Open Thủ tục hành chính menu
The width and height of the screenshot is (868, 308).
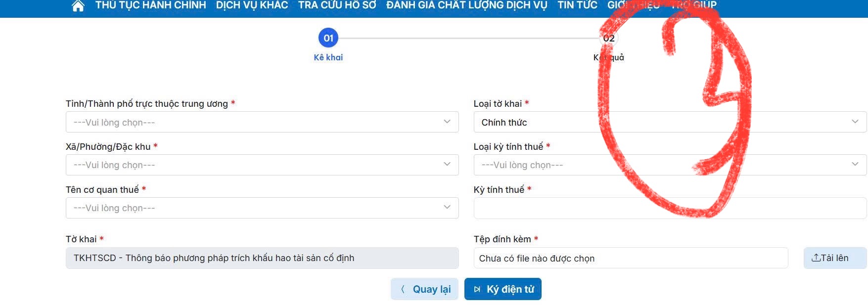(150, 5)
